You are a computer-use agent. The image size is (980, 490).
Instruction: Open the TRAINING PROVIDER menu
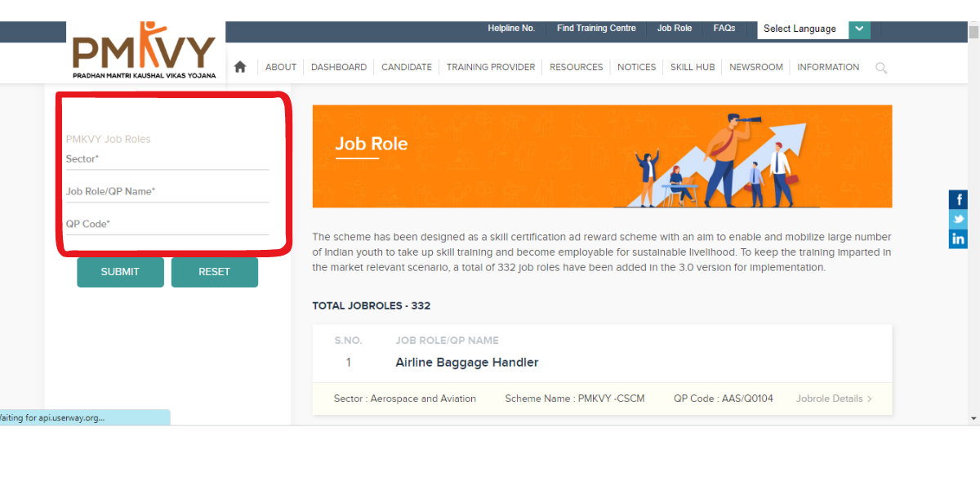[490, 67]
